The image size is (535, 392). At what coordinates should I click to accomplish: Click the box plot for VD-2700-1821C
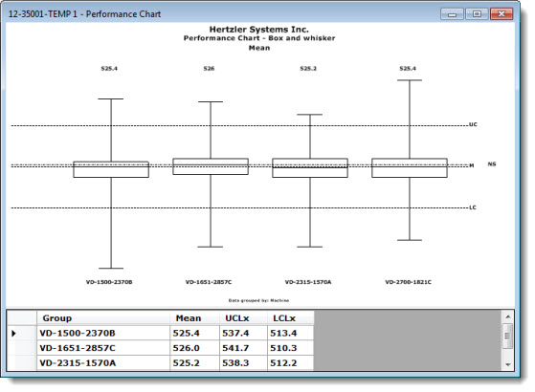[x=410, y=167]
